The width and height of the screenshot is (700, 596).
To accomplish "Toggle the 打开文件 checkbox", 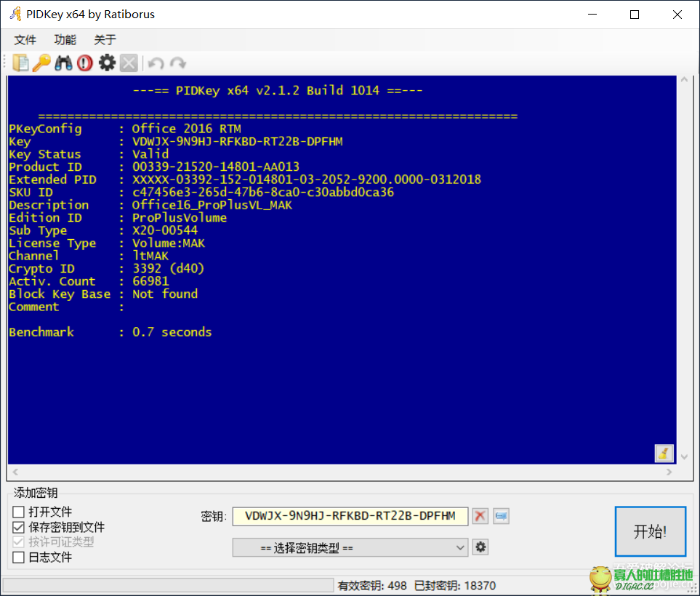I will [18, 512].
